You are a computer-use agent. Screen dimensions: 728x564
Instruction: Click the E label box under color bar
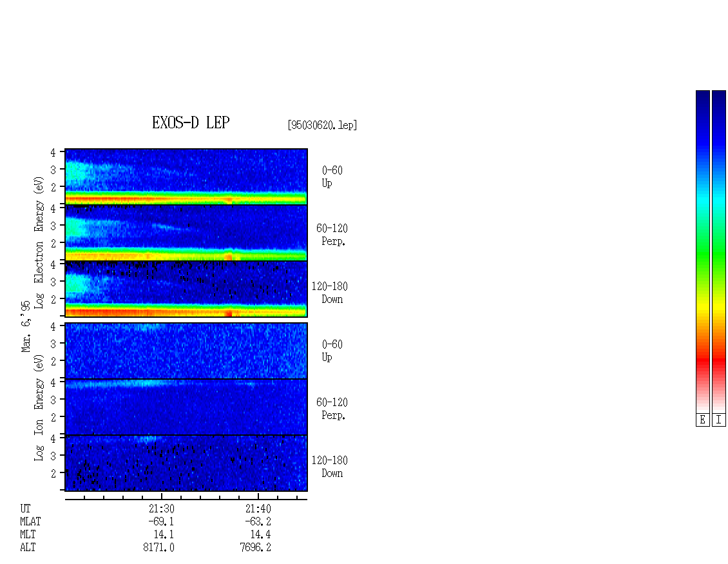702,420
